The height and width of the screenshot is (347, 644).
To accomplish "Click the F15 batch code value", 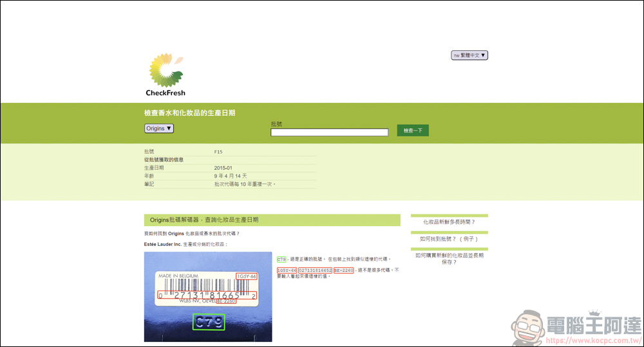I will pyautogui.click(x=218, y=152).
